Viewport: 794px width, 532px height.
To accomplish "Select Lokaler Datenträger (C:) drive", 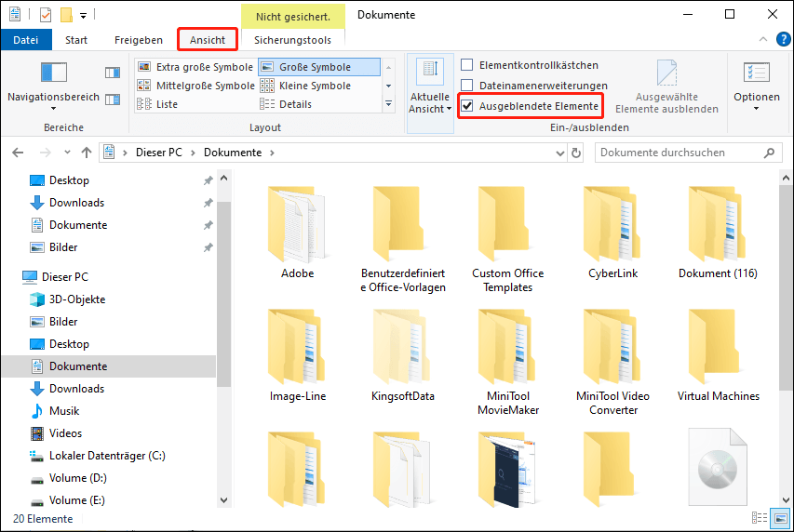I will click(98, 456).
